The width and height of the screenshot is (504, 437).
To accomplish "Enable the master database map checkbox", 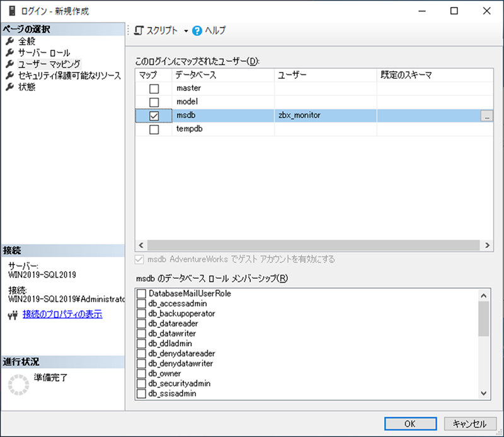I will tap(154, 88).
